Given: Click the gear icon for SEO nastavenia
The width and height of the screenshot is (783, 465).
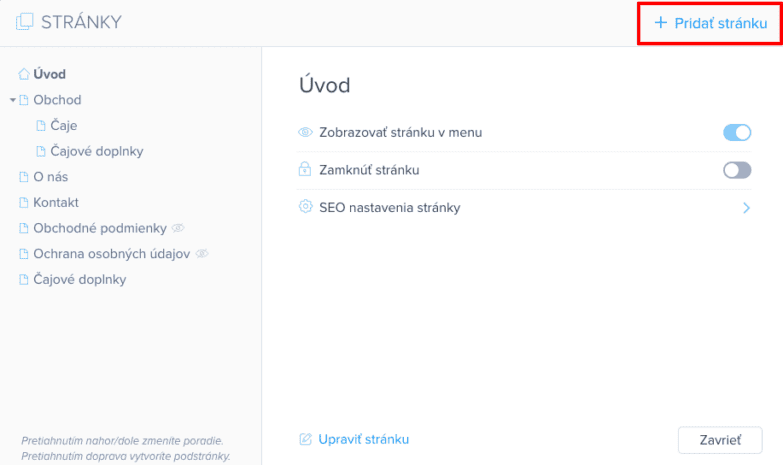Looking at the screenshot, I should tap(306, 208).
